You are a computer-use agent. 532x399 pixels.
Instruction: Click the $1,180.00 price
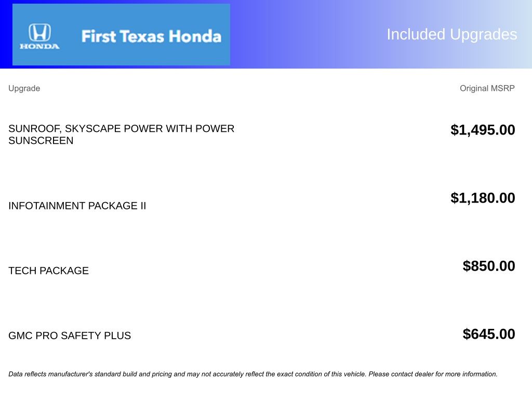click(x=483, y=198)
